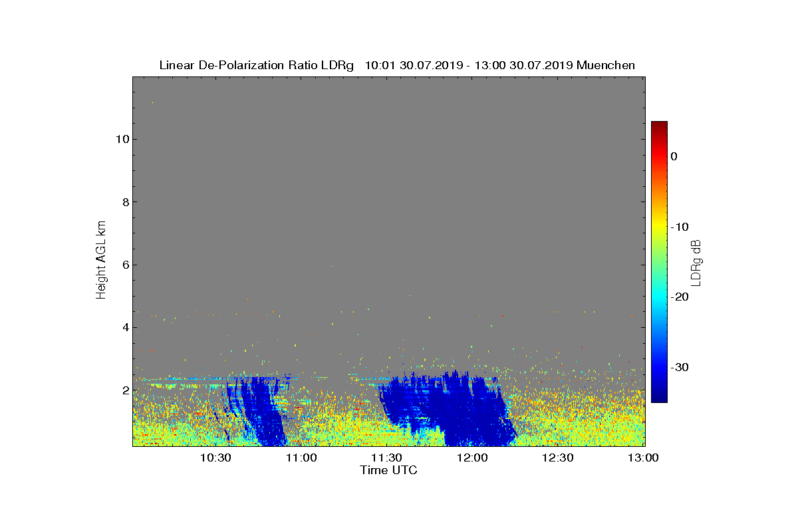Select the 10:30 time tick label
This screenshot has height=532, width=798.
[x=215, y=458]
